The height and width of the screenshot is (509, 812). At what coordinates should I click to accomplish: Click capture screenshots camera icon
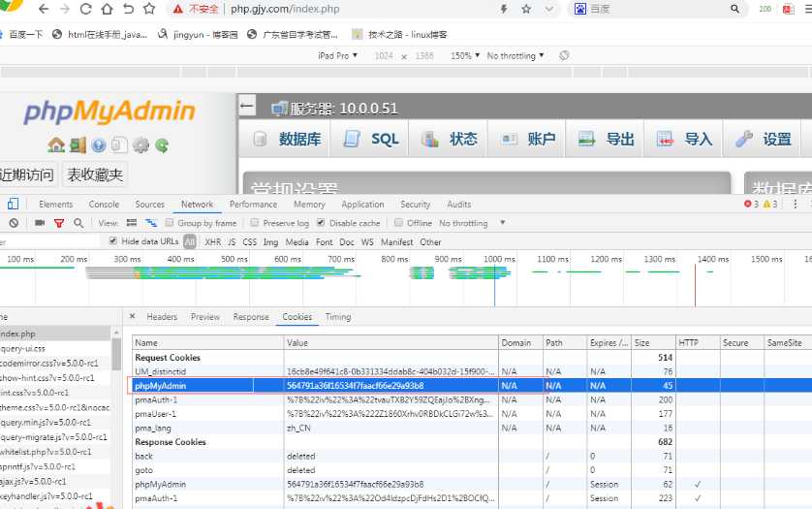40,223
